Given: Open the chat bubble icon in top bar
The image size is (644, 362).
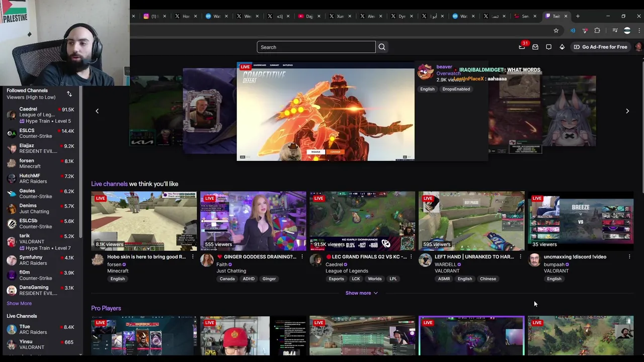Looking at the screenshot, I should pos(549,47).
